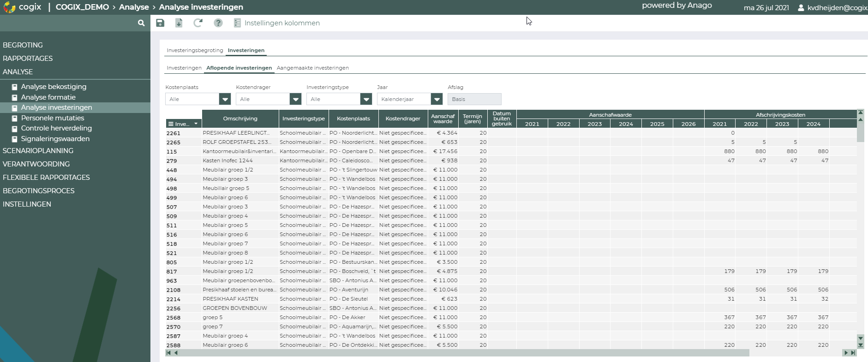
Task: Switch to Investeringsbegroting tab
Action: click(x=195, y=50)
